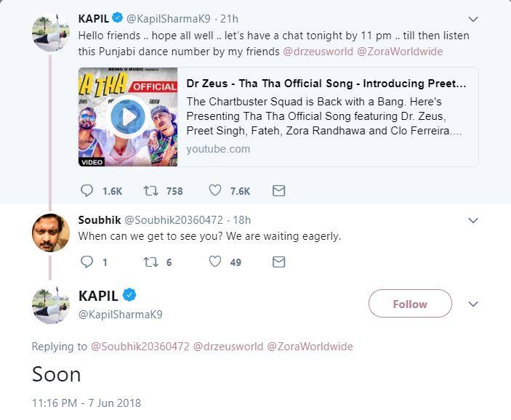Expand options chevron on Soubhik's tweet
The image size is (511, 420).
click(x=473, y=220)
